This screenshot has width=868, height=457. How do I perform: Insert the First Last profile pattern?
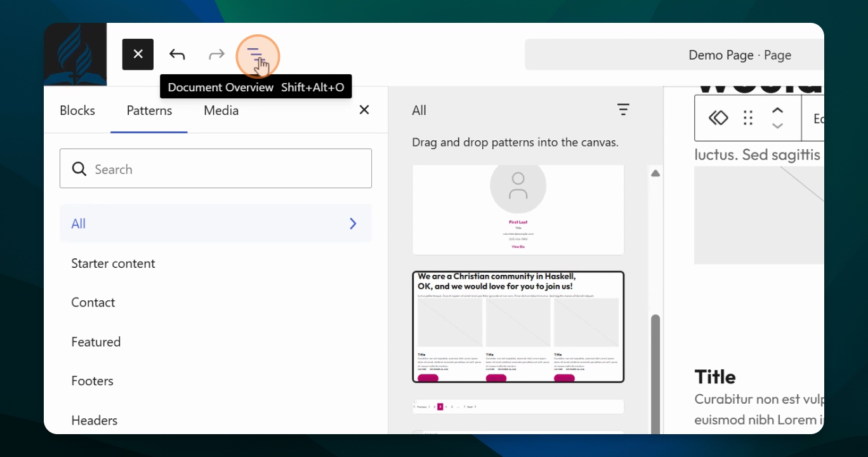click(x=518, y=209)
